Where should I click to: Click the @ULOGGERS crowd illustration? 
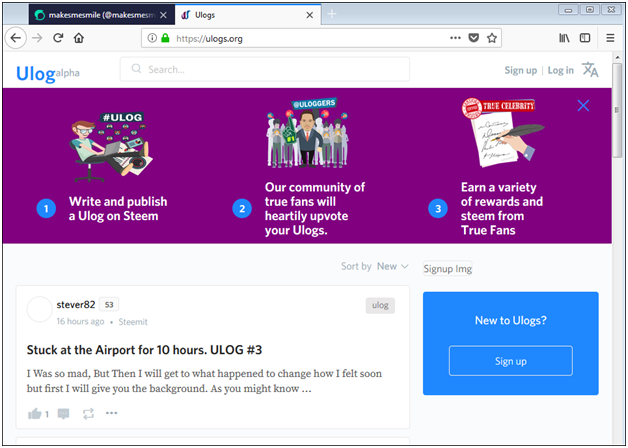pyautogui.click(x=308, y=133)
